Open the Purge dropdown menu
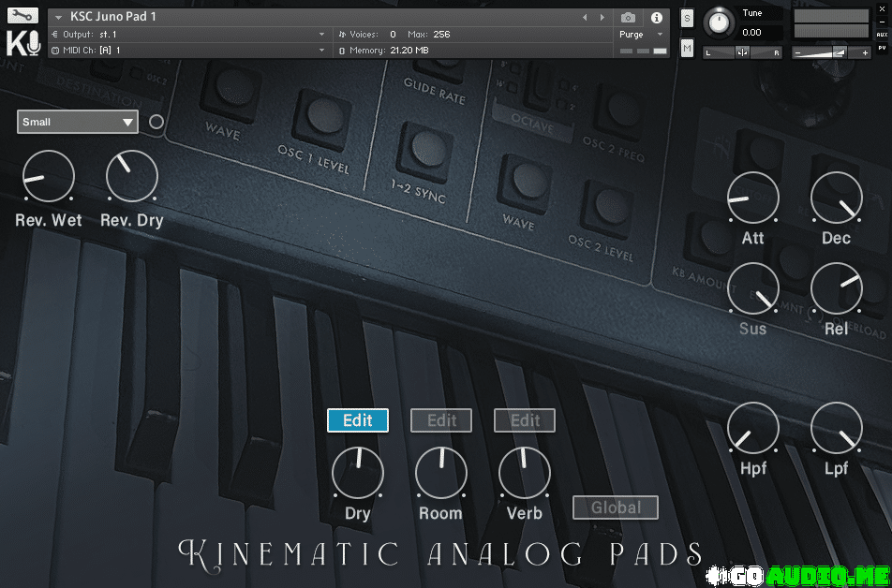This screenshot has height=588, width=892. click(641, 34)
